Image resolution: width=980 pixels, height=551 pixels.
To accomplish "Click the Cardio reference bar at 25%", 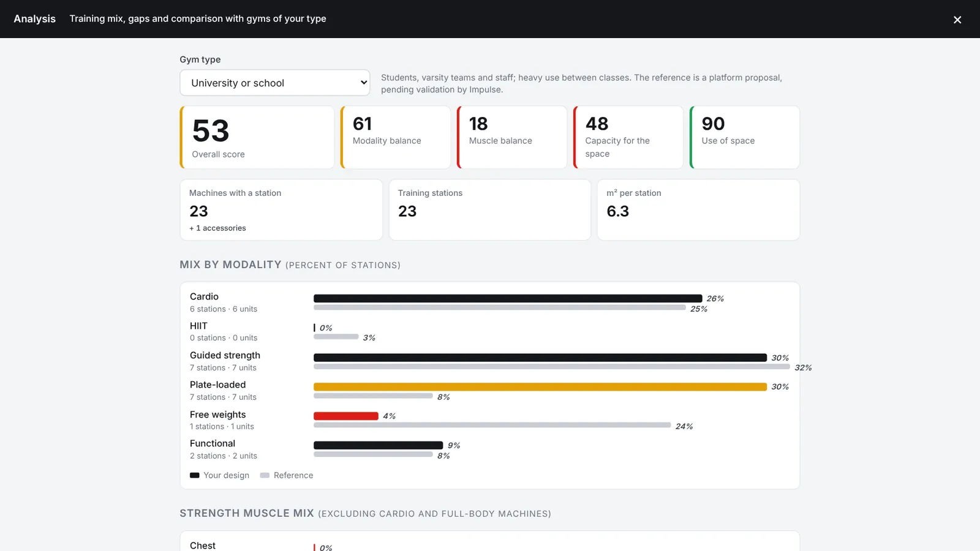I will point(500,307).
